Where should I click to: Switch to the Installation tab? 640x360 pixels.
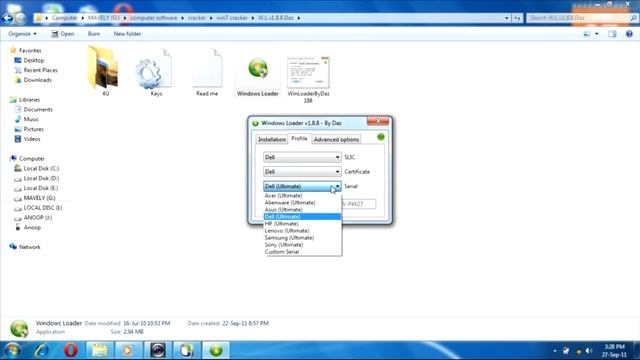click(x=272, y=140)
